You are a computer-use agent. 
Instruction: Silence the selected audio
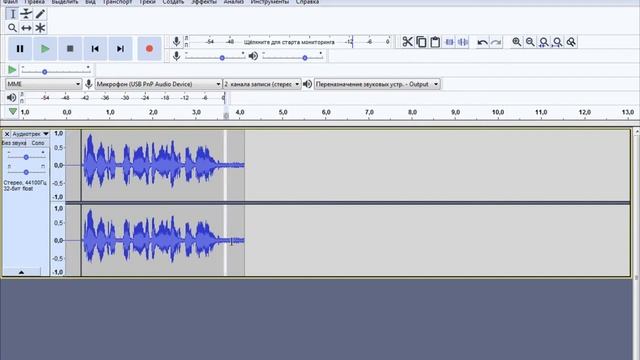point(463,42)
